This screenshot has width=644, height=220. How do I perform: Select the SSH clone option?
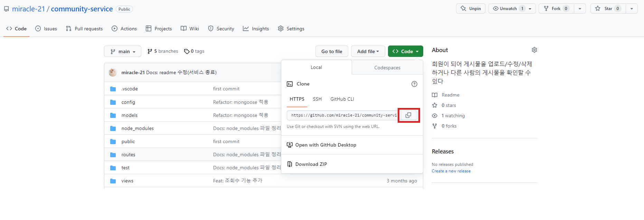point(317,99)
